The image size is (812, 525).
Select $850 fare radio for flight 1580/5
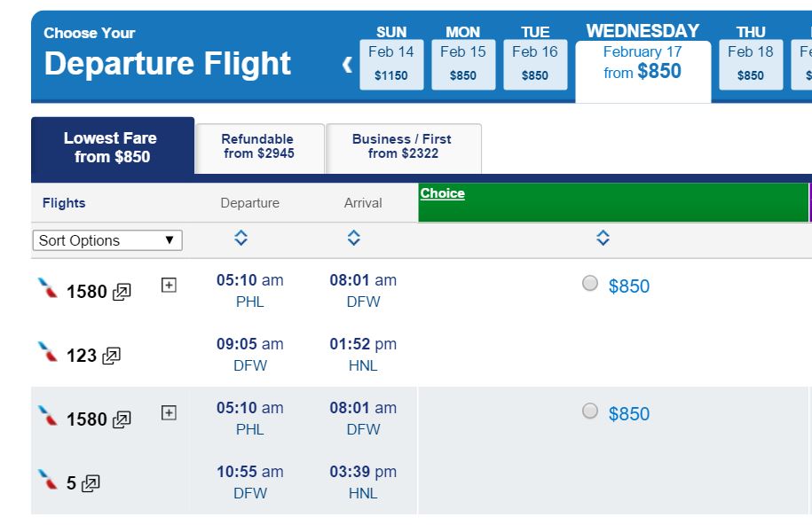click(x=590, y=411)
